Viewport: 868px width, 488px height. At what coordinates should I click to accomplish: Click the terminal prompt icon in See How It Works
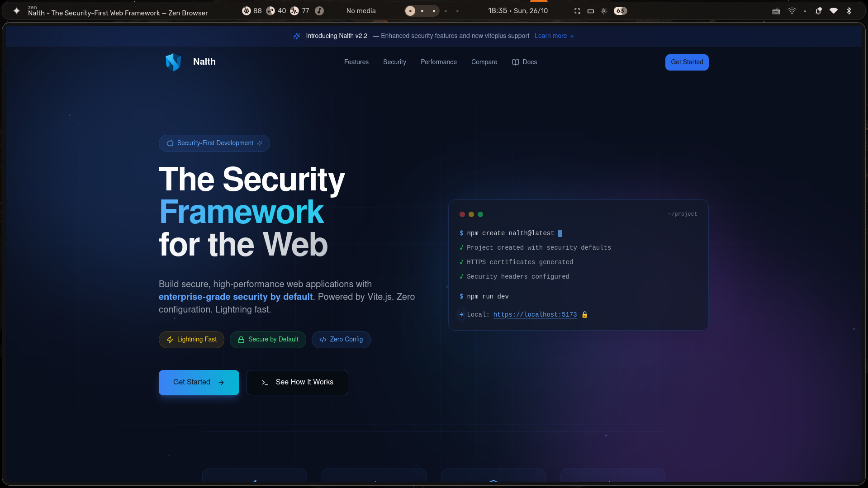click(265, 383)
